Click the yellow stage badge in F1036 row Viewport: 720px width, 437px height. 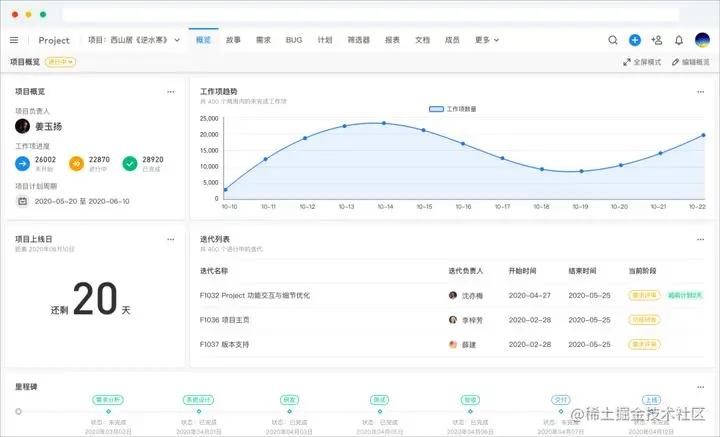point(644,320)
